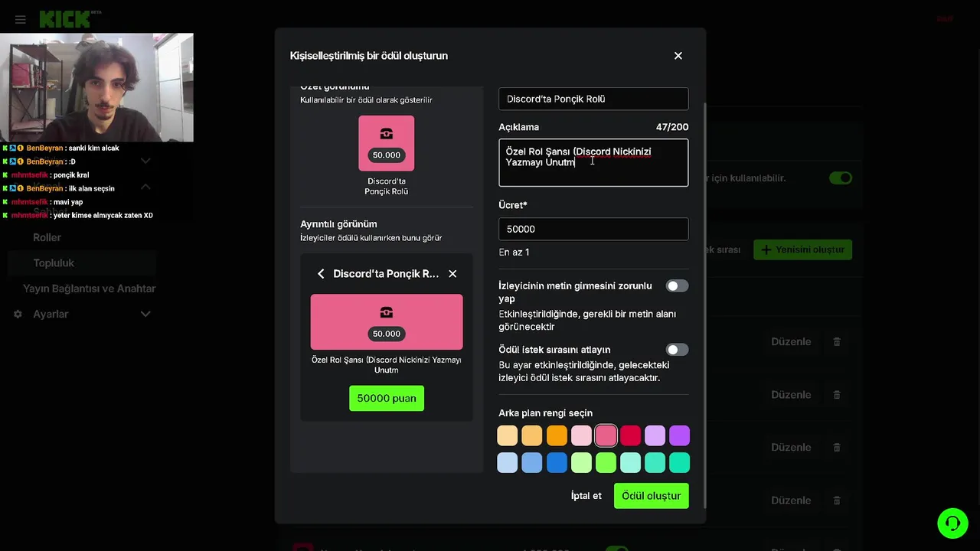Click the chat message 'ponçik kral'
The width and height of the screenshot is (980, 551).
click(x=71, y=175)
